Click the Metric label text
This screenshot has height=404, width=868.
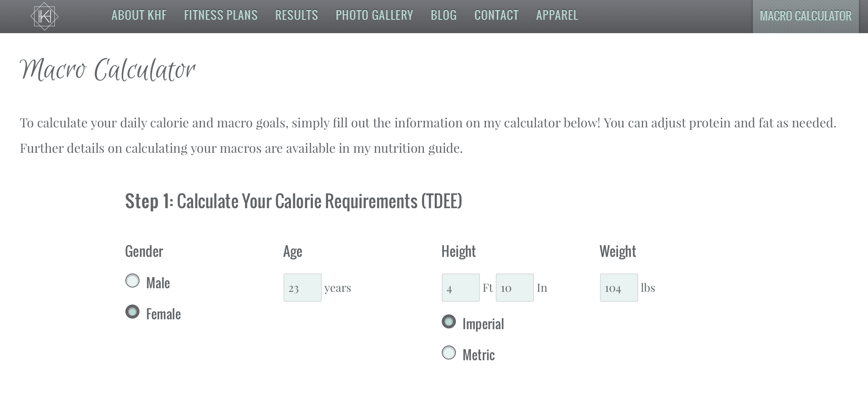479,355
